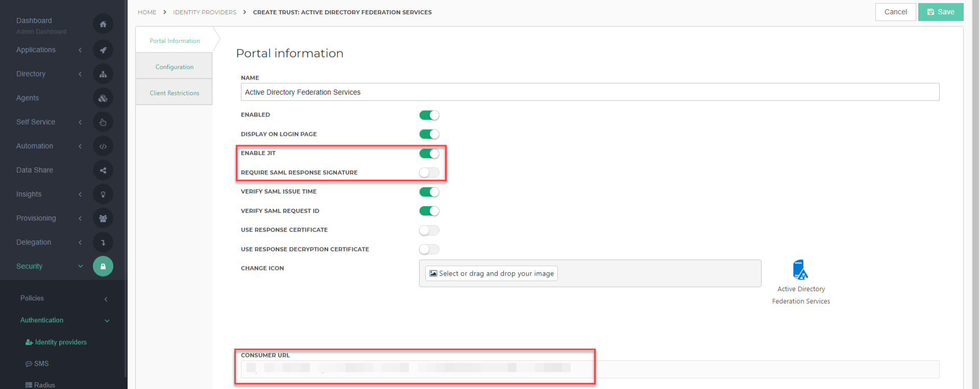Click the Active Directory Federation Services icon
The height and width of the screenshot is (389, 980).
click(x=800, y=270)
